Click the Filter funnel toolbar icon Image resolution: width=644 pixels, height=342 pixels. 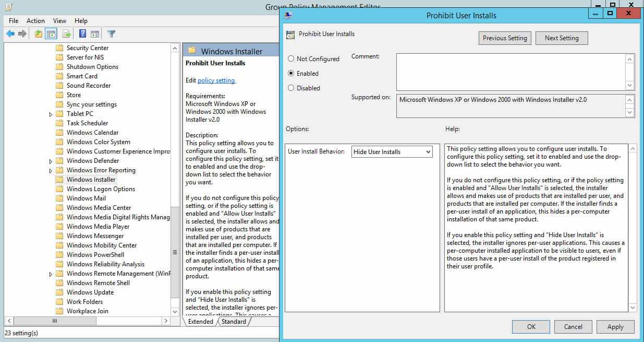click(x=111, y=34)
